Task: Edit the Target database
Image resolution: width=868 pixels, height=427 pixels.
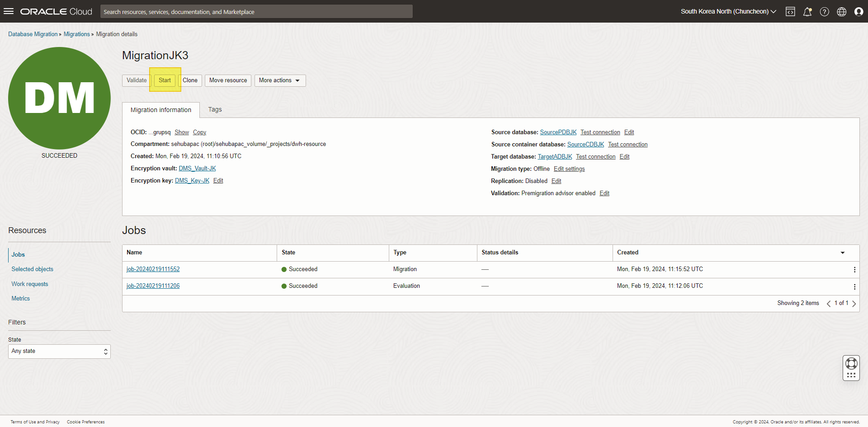Action: pos(625,157)
